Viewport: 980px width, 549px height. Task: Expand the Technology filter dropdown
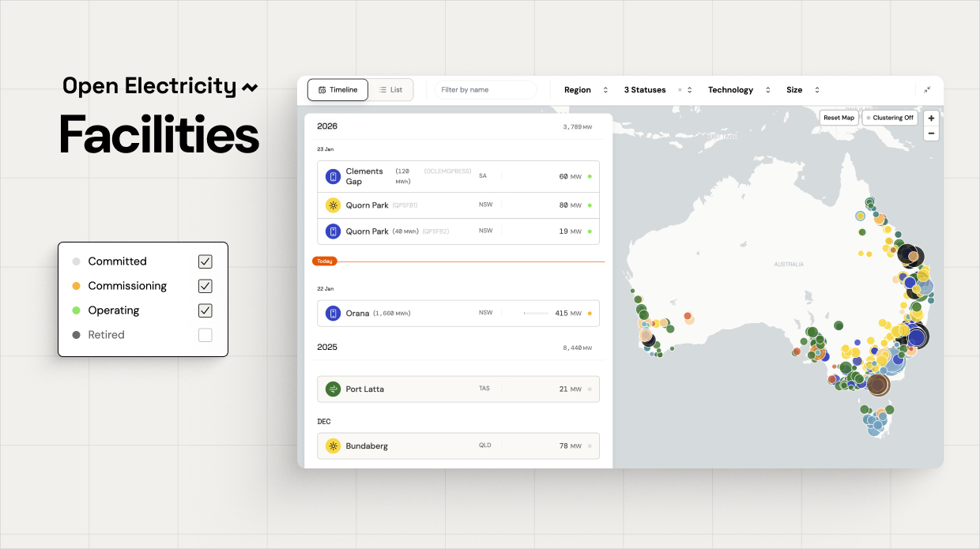(x=739, y=90)
